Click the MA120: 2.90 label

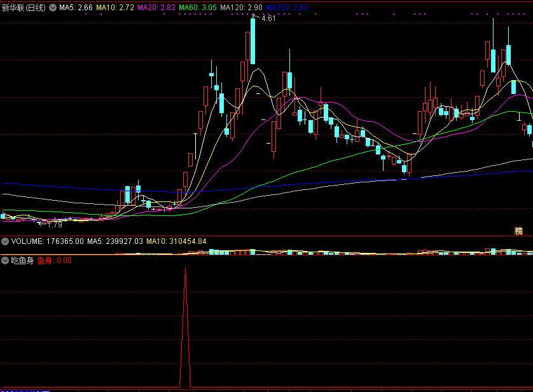pyautogui.click(x=241, y=8)
